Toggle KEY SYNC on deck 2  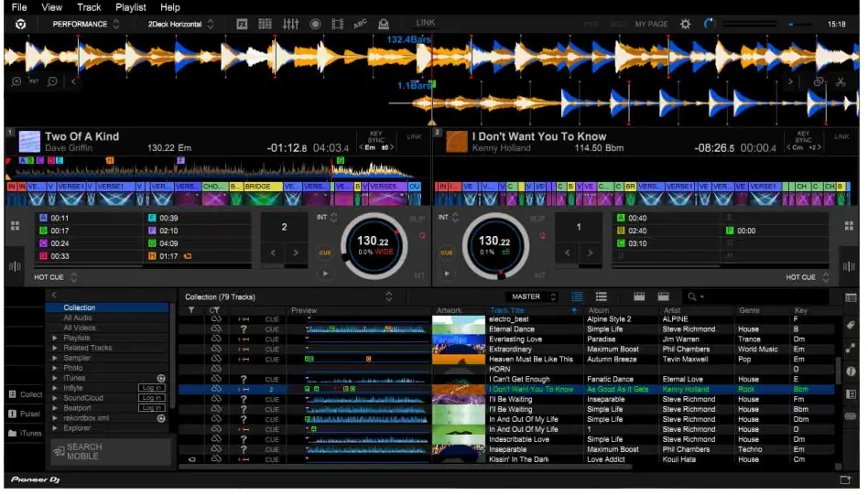[803, 135]
